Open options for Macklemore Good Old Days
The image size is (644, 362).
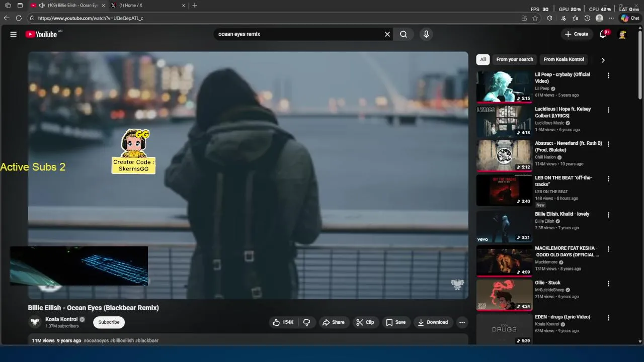[608, 249]
